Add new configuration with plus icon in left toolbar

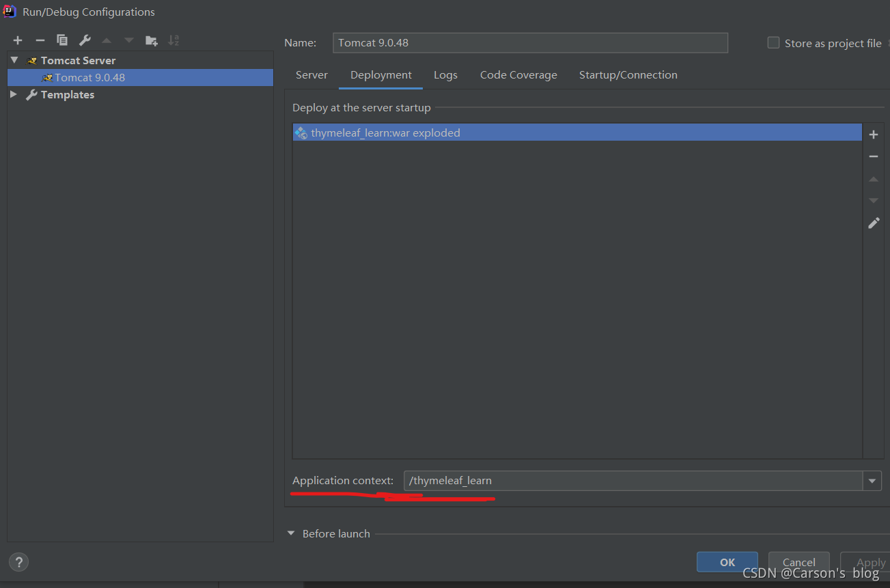[18, 40]
